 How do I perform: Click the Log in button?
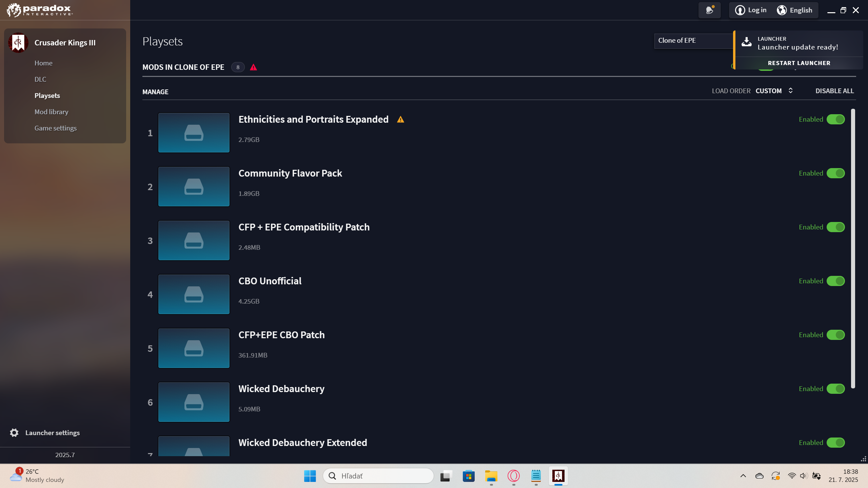click(x=751, y=10)
